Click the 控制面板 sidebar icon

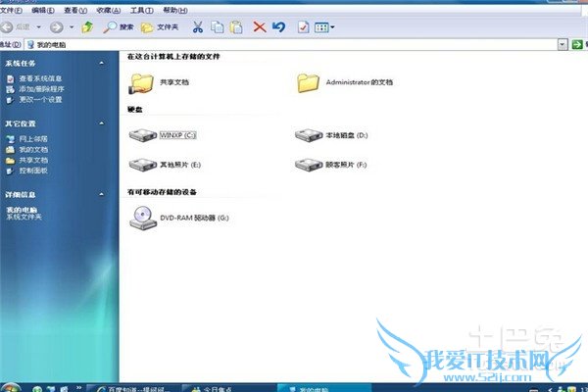pyautogui.click(x=10, y=171)
